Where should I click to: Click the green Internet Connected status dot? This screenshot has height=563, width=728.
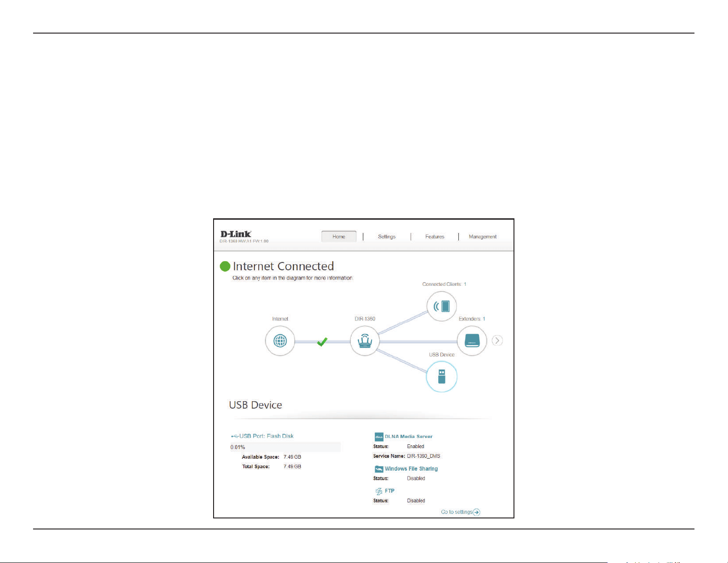225,267
